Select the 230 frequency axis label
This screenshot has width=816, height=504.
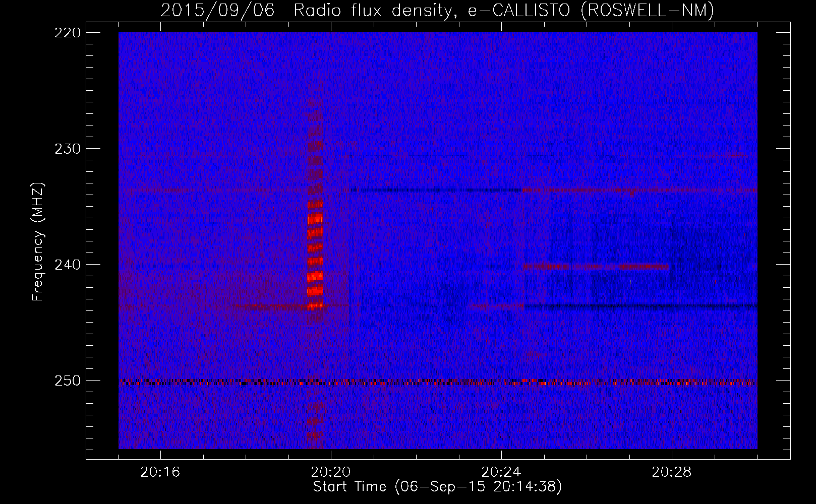(x=67, y=149)
